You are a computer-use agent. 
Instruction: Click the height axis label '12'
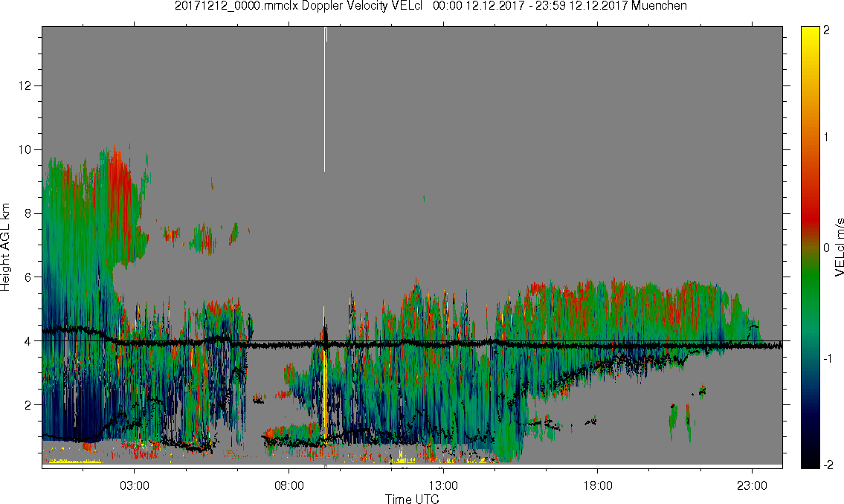pos(25,85)
